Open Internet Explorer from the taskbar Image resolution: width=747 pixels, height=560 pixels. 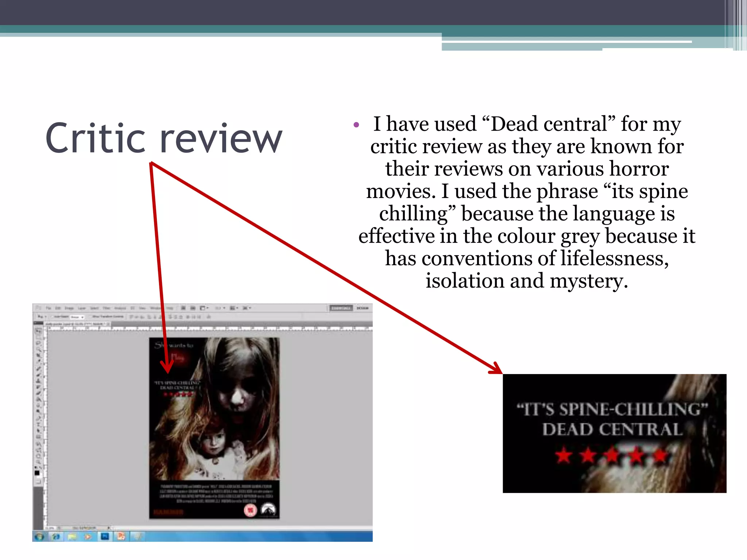56,536
